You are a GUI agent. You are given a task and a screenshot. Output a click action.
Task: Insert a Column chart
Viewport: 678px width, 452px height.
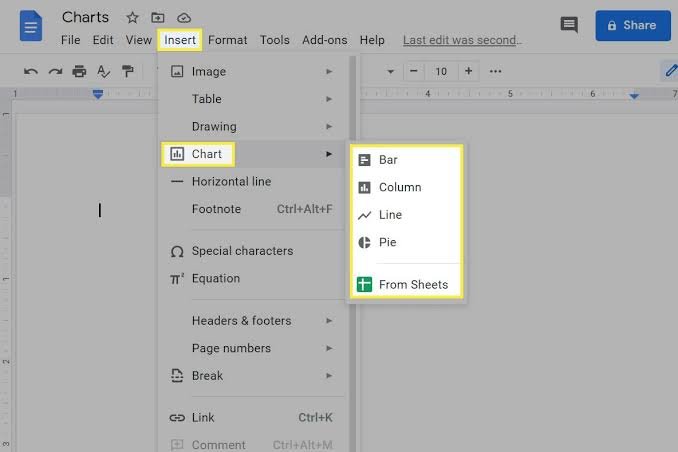pyautogui.click(x=406, y=187)
